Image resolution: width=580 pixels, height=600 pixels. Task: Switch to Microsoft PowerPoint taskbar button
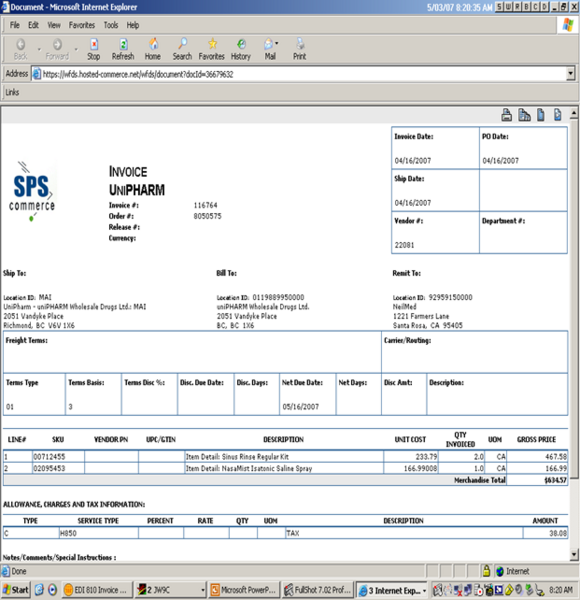pos(243,590)
